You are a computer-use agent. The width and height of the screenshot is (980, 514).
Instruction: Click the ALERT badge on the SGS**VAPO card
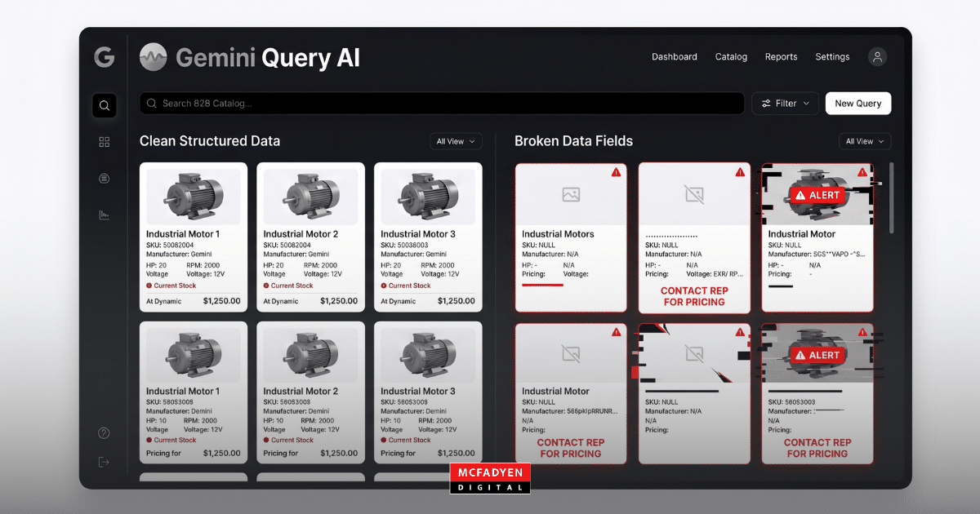tap(817, 195)
